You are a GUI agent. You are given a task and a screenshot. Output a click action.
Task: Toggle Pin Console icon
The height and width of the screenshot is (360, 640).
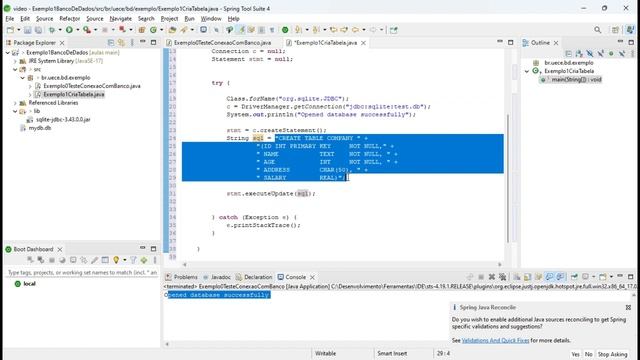574,277
